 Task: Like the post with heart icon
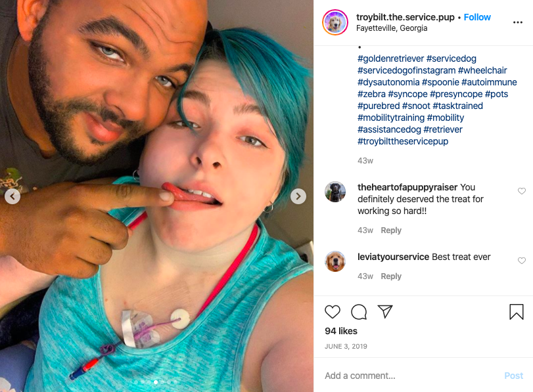click(x=332, y=311)
